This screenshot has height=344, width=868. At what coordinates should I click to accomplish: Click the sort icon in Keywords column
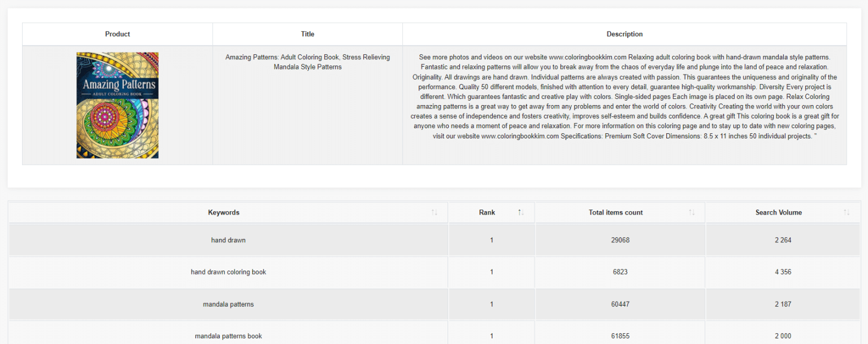[434, 212]
